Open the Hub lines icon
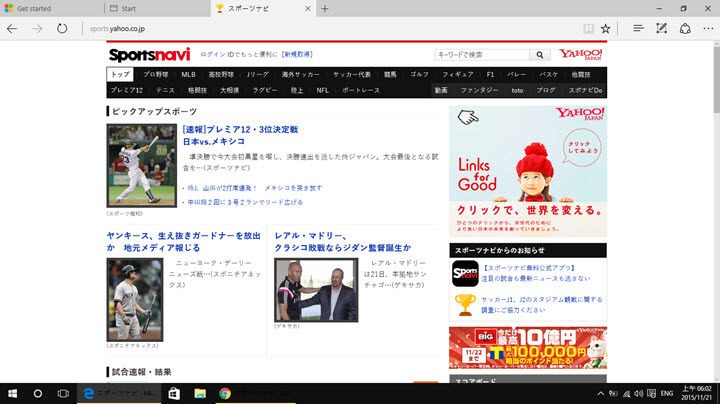The height and width of the screenshot is (404, 720). point(638,28)
